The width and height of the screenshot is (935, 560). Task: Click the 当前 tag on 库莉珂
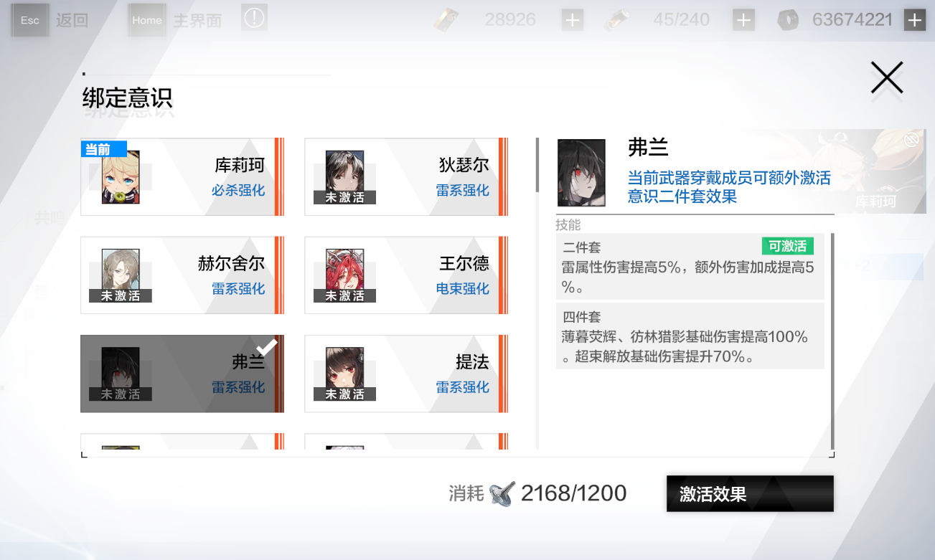tap(103, 149)
